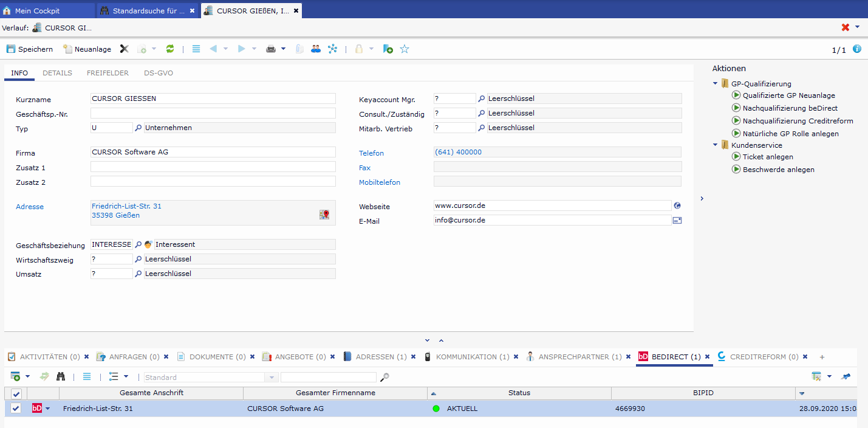Click the mail icon beside E-Mail field
The height and width of the screenshot is (428, 868).
(677, 221)
